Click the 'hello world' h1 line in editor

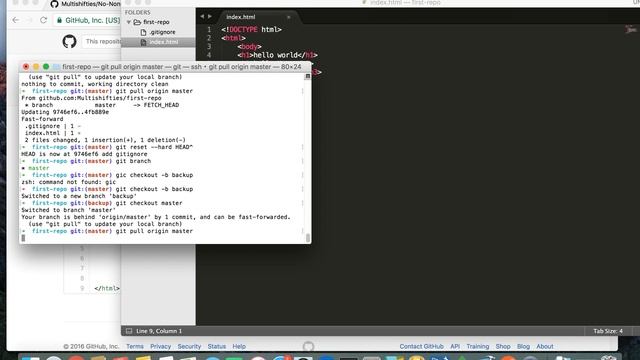click(278, 55)
